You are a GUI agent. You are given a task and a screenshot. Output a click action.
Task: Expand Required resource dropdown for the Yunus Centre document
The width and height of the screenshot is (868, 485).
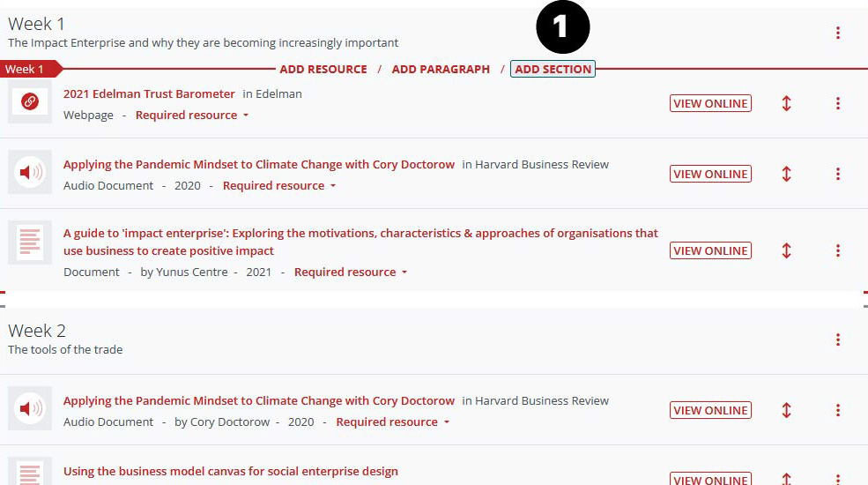tap(351, 272)
